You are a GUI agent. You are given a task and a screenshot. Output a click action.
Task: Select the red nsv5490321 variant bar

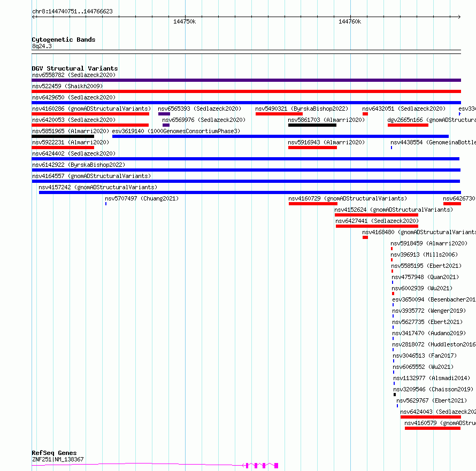[x=279, y=114]
